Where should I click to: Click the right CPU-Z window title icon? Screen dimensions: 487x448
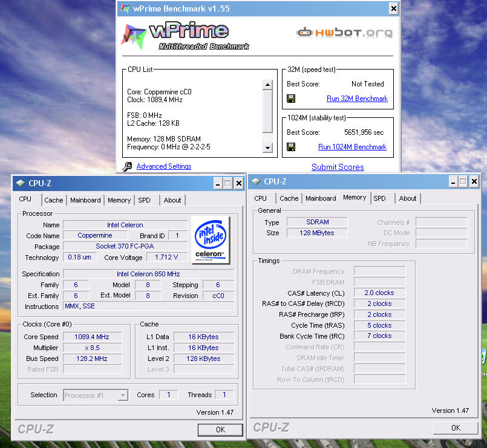point(256,181)
